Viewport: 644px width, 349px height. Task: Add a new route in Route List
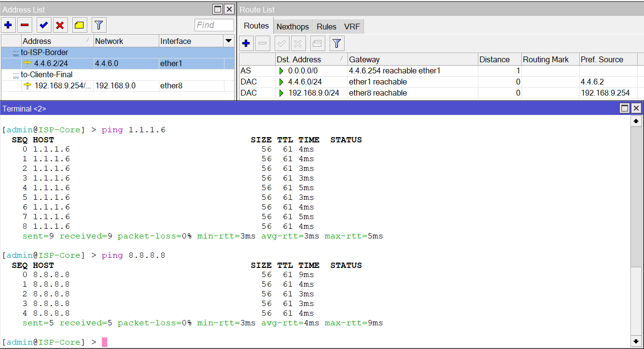[246, 43]
